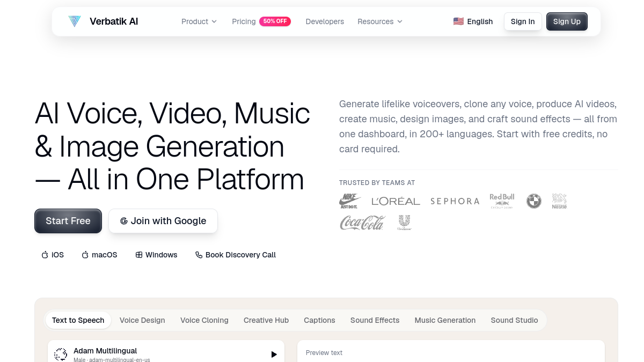
Task: Switch to the Text to Speech tab
Action: (78, 320)
